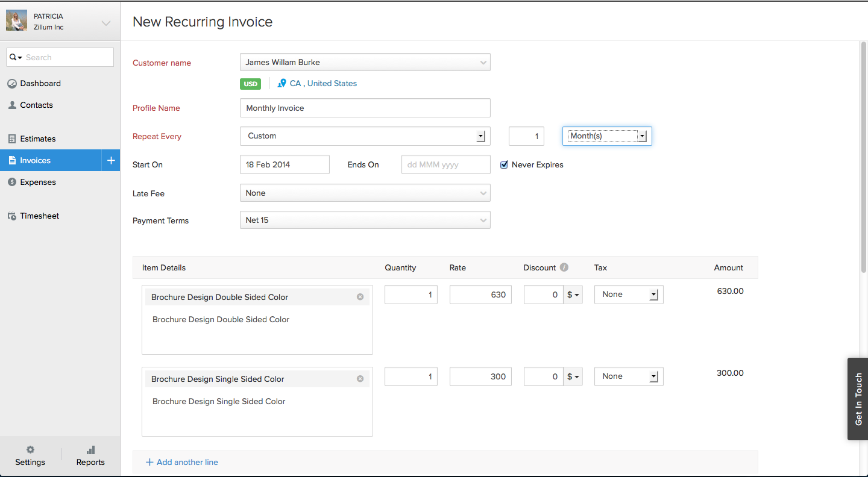
Task: Expand the Month(s) frequency dropdown
Action: coord(642,136)
